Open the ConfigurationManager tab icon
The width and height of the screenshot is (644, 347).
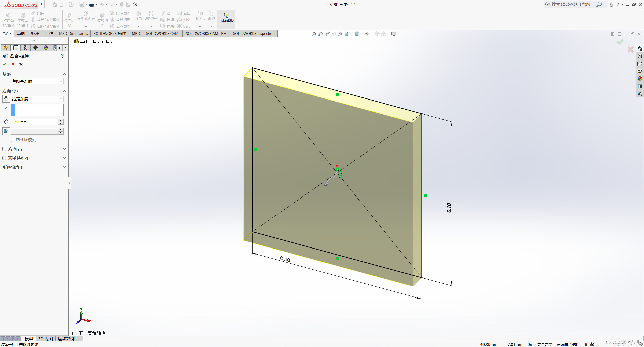tap(25, 48)
